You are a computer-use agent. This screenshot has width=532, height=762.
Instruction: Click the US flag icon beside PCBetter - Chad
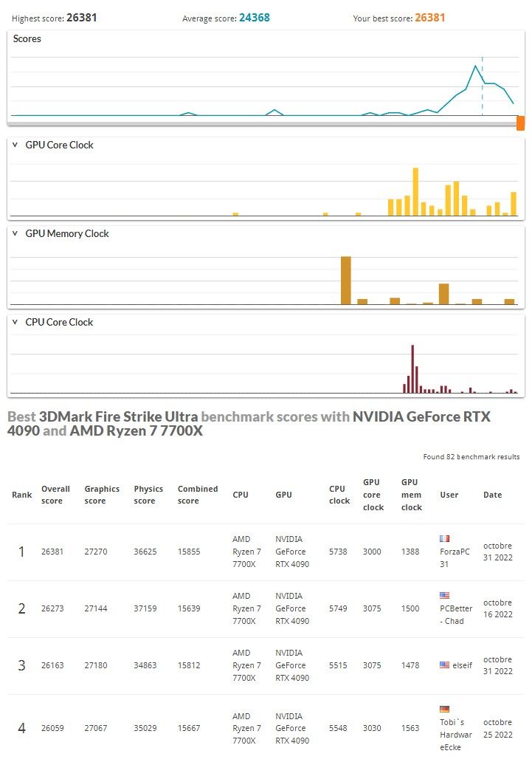(444, 595)
